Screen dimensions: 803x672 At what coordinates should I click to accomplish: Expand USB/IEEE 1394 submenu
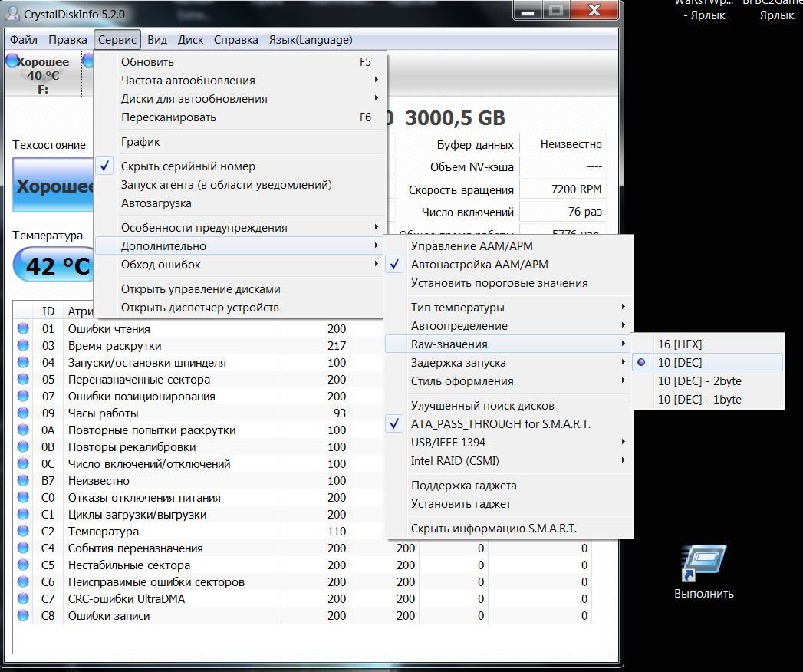pos(508,443)
